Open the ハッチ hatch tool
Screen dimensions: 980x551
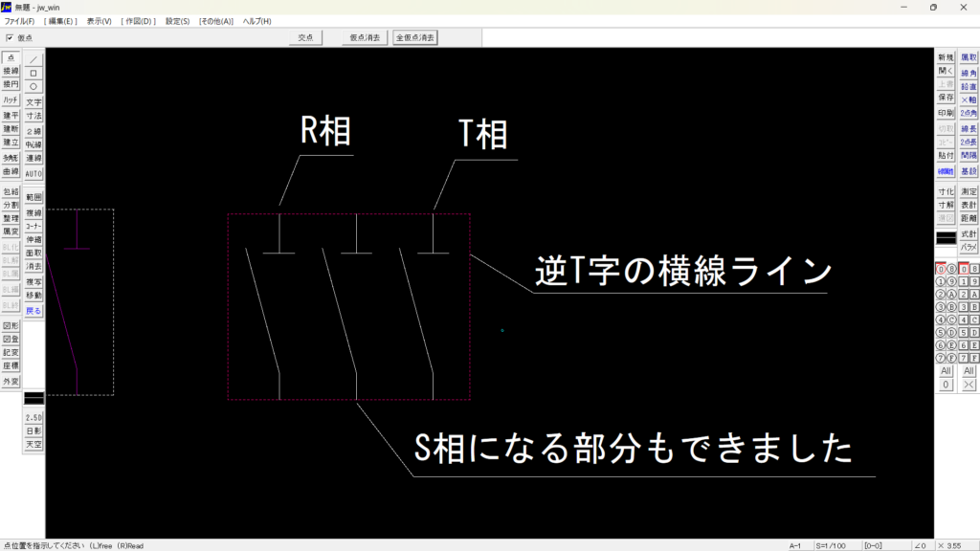11,99
